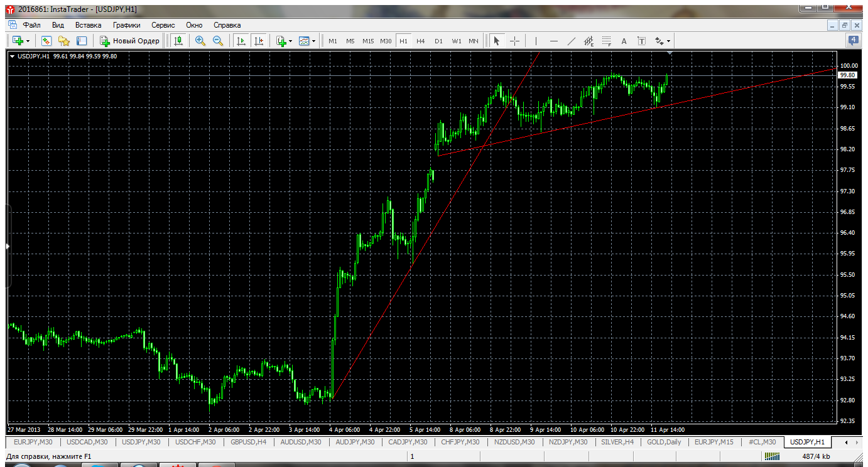868x467 pixels.
Task: Select the M30 timeframe
Action: click(386, 41)
